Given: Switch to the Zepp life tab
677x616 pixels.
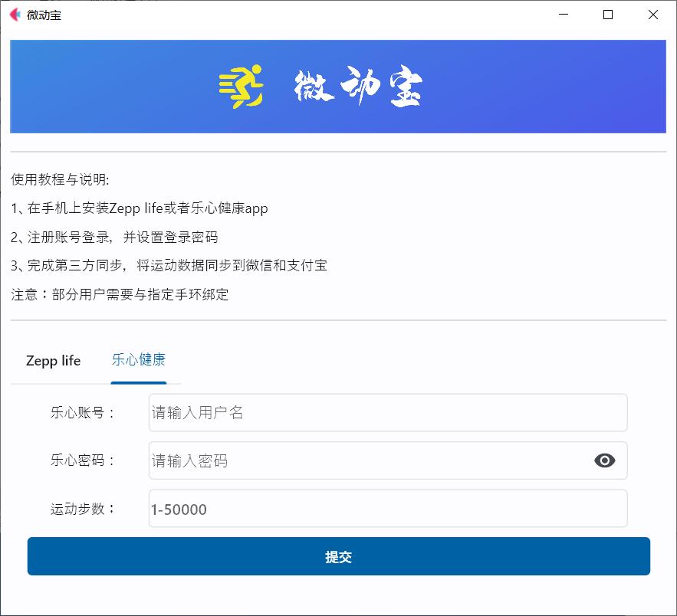Looking at the screenshot, I should [53, 361].
